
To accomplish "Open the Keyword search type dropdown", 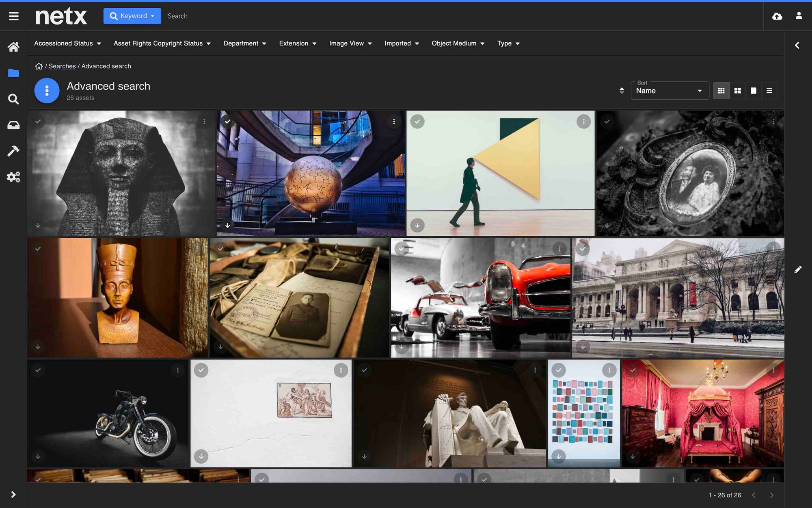I will click(x=132, y=16).
